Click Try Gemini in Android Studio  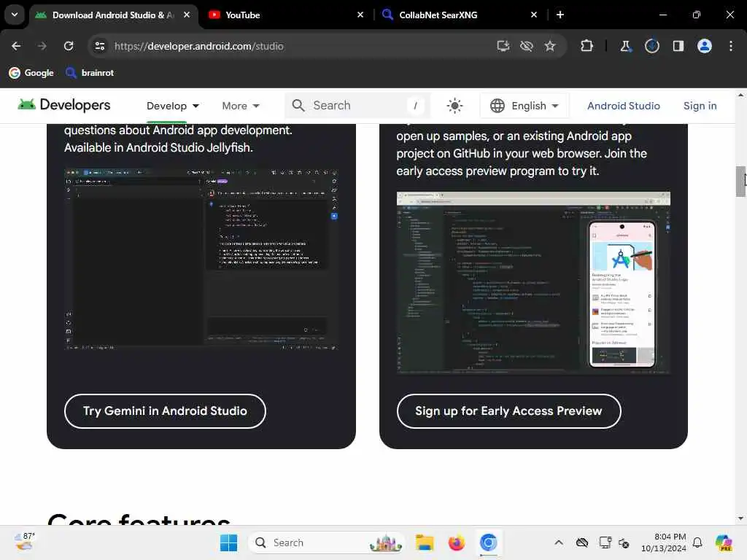[x=165, y=411]
